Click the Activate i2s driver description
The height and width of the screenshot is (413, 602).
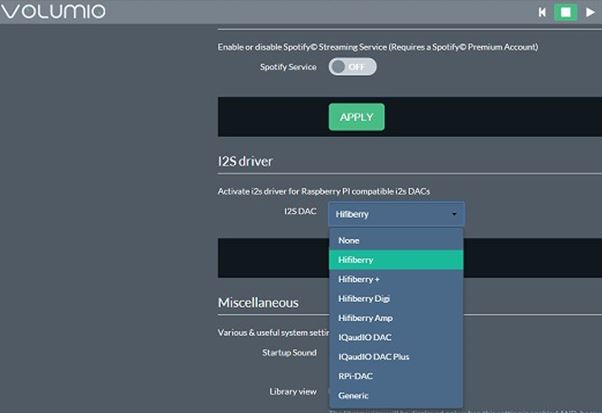pyautogui.click(x=324, y=191)
